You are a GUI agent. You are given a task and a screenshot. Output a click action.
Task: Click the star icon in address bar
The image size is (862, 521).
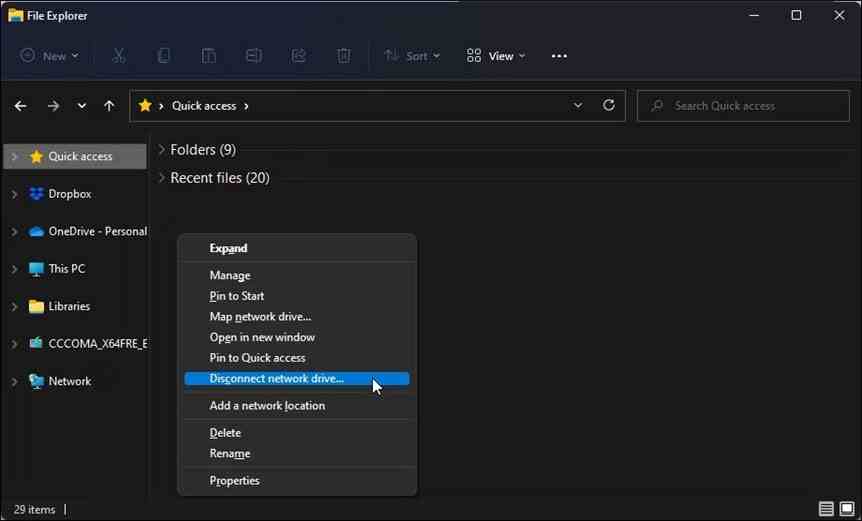[x=145, y=106]
